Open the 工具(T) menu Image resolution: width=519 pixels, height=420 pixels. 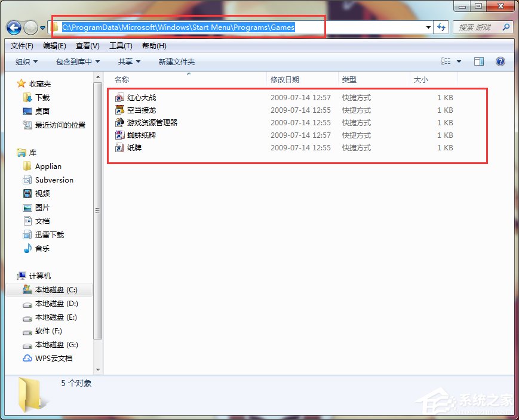click(121, 45)
